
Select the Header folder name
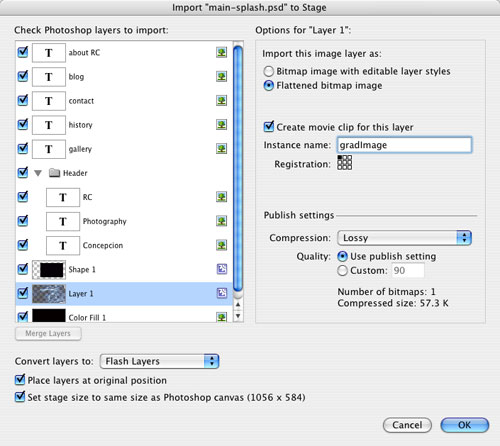click(x=75, y=173)
